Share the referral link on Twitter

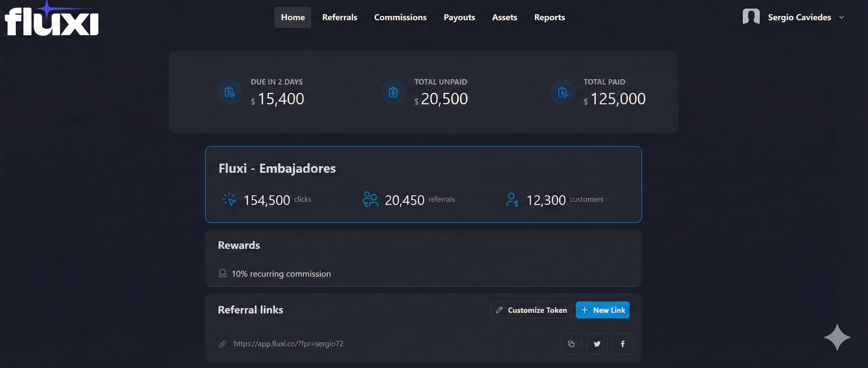597,344
